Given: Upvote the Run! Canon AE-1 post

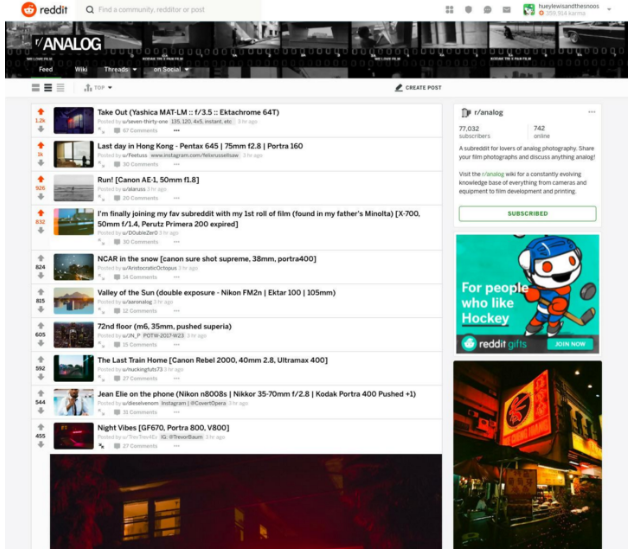Looking at the screenshot, I should point(41,179).
